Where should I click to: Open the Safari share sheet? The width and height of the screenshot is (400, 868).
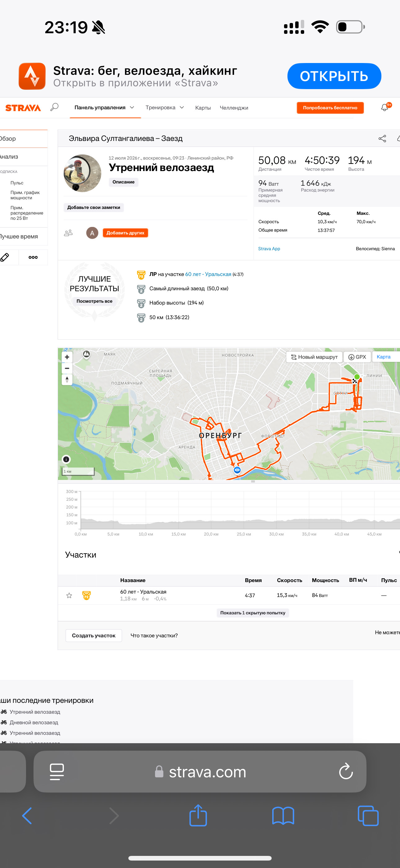click(198, 815)
